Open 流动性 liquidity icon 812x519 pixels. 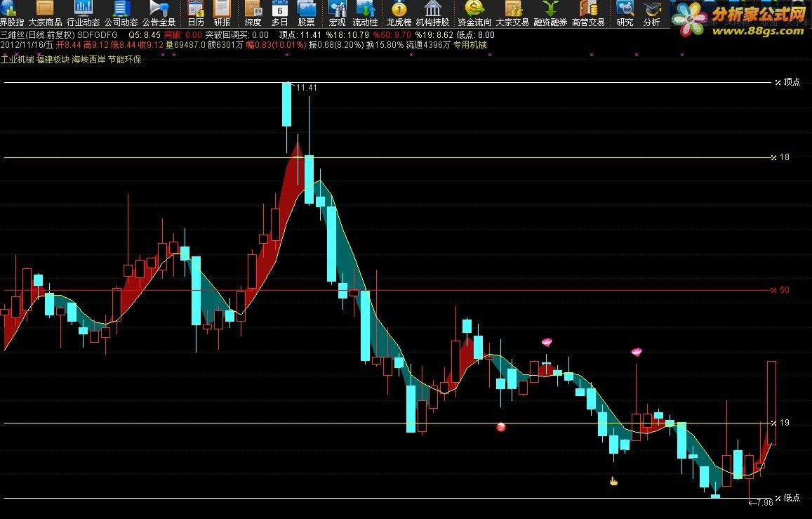click(365, 13)
